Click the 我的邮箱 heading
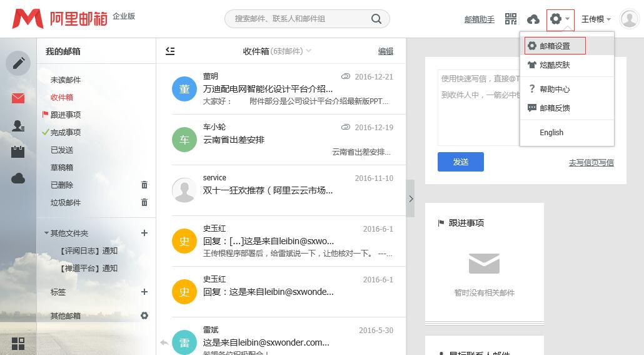The image size is (644, 355). (x=63, y=51)
